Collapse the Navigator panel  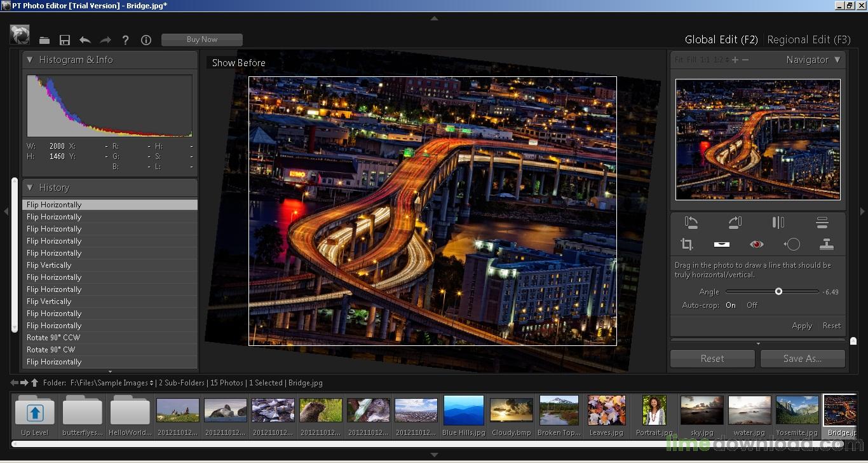pos(837,60)
